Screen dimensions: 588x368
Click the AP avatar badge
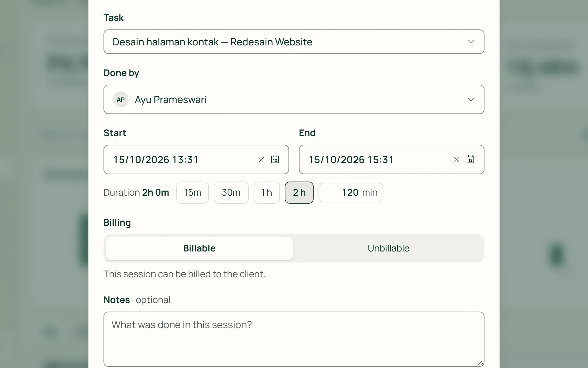pyautogui.click(x=121, y=100)
